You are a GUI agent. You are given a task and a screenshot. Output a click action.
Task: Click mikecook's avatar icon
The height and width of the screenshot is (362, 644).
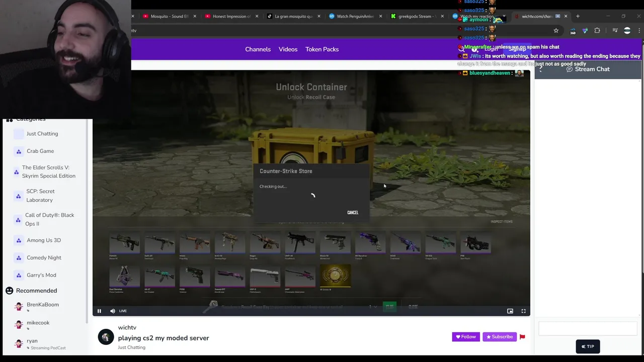tap(19, 325)
